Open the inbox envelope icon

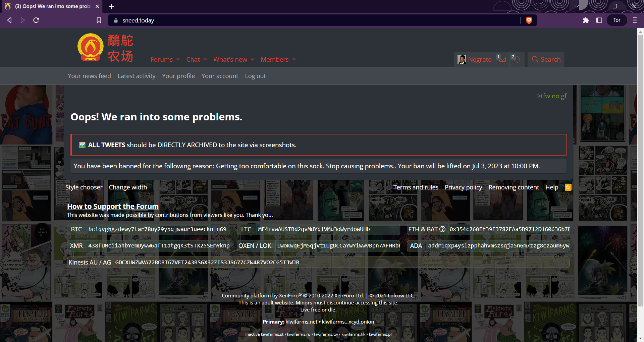pos(502,59)
